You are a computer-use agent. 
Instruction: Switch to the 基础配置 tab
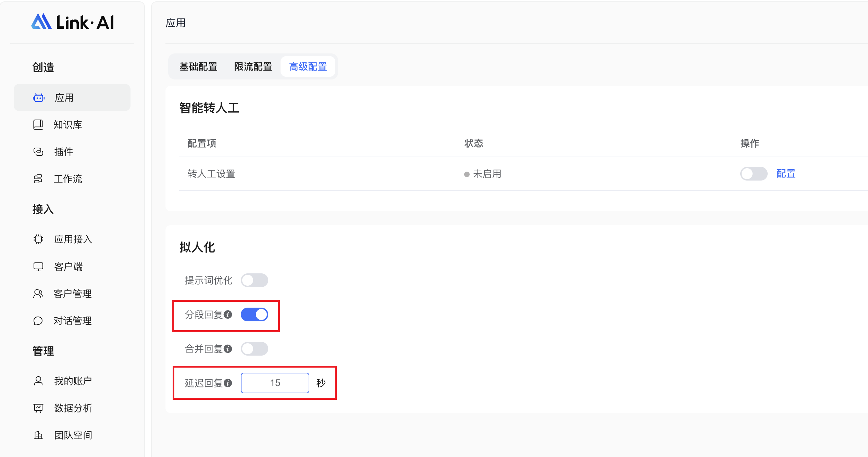click(x=198, y=66)
